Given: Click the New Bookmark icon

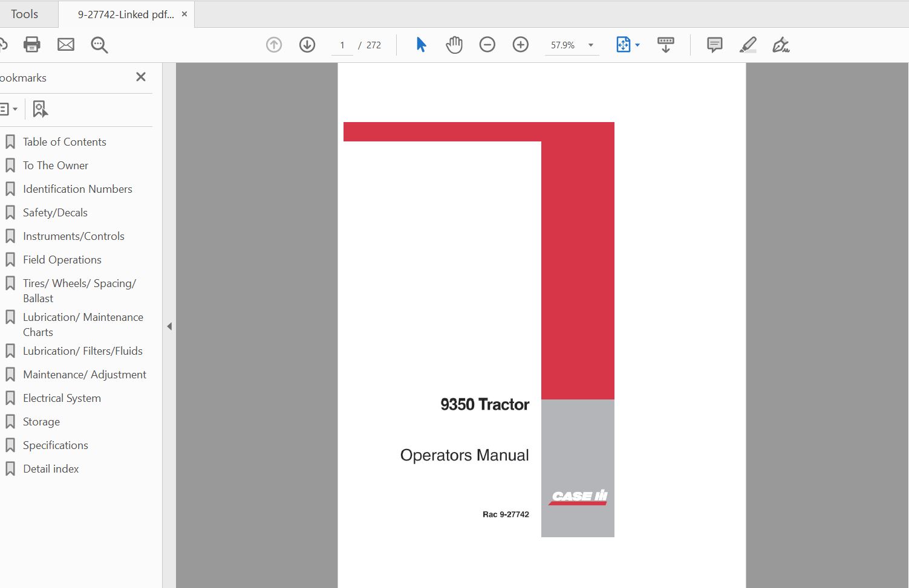Looking at the screenshot, I should [39, 109].
